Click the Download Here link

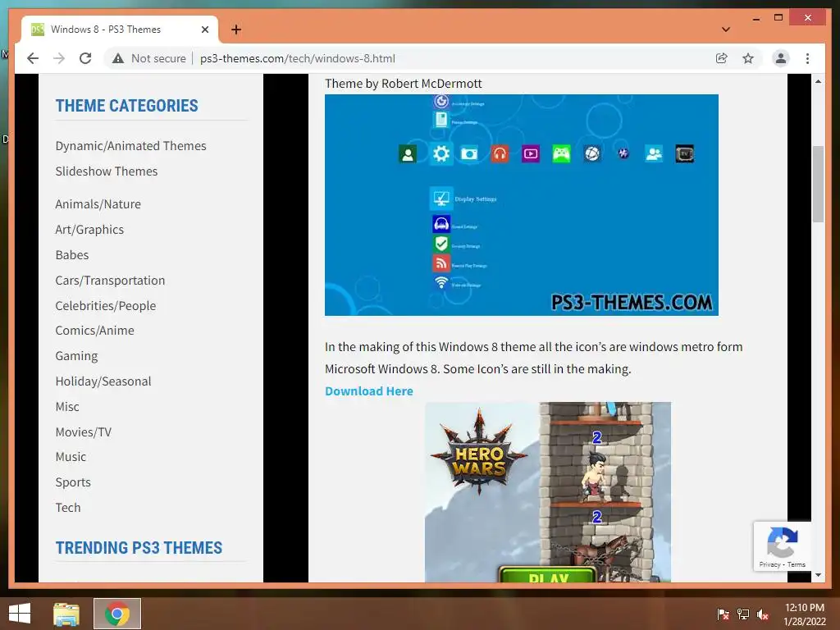369,391
